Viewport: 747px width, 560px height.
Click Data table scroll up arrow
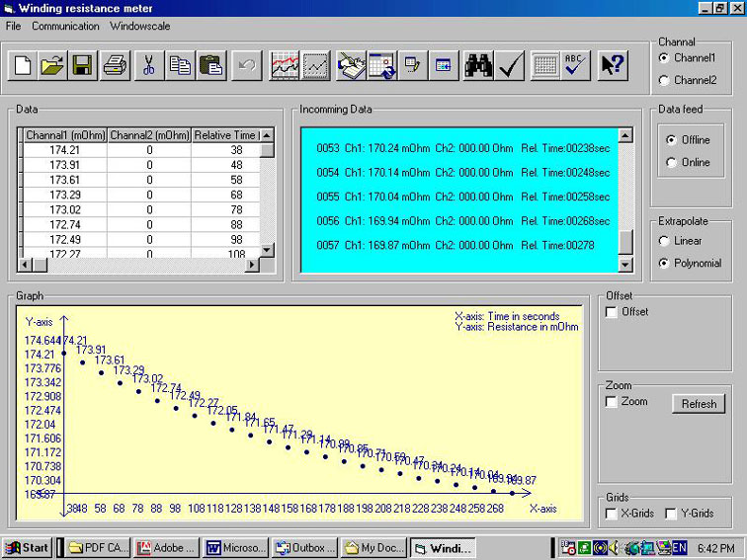pos(267,135)
